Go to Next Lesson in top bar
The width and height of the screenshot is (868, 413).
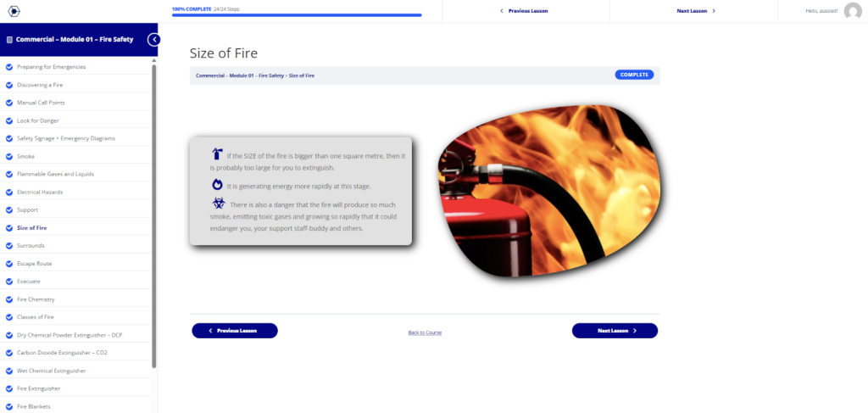(696, 10)
